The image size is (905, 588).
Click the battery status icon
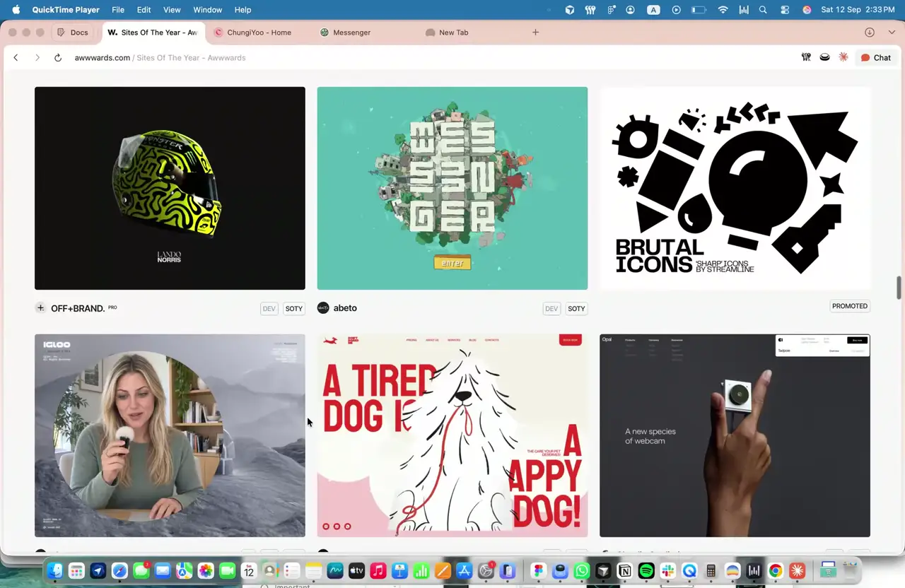click(699, 10)
